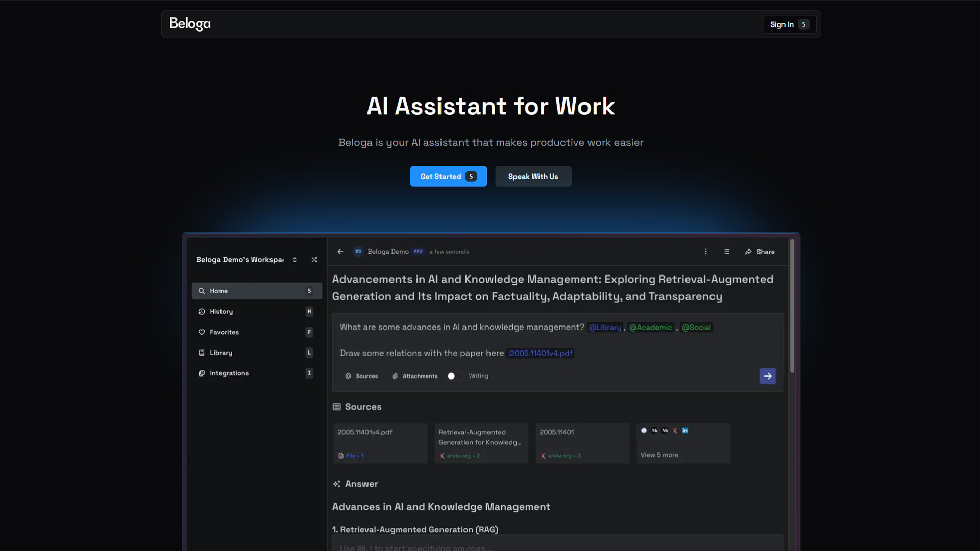Click the book icon next to Library
Image resolution: width=980 pixels, height=551 pixels.
pyautogui.click(x=202, y=353)
